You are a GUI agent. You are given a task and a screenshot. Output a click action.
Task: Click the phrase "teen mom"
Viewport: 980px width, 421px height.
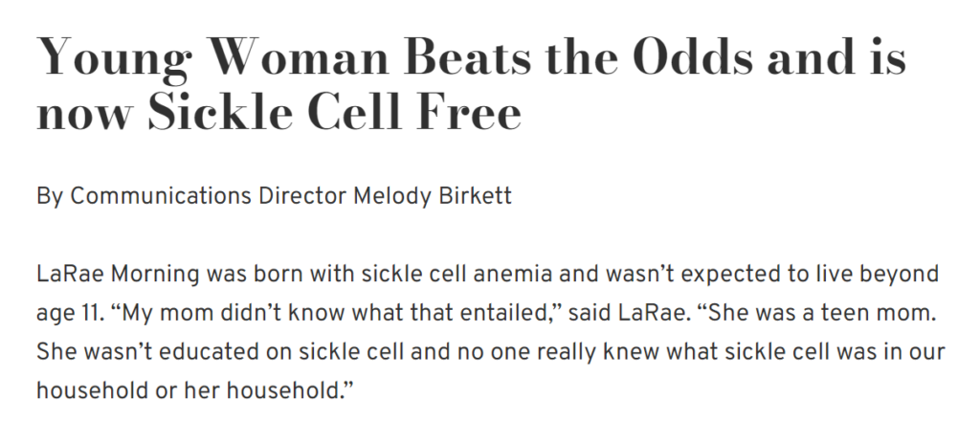pyautogui.click(x=879, y=313)
